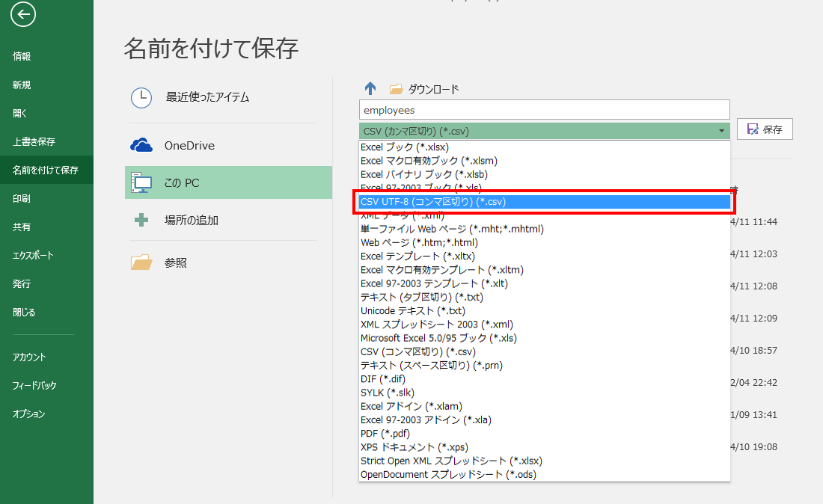Image resolution: width=823 pixels, height=504 pixels.
Task: Go to the エクスポート menu item
Action: coord(33,255)
